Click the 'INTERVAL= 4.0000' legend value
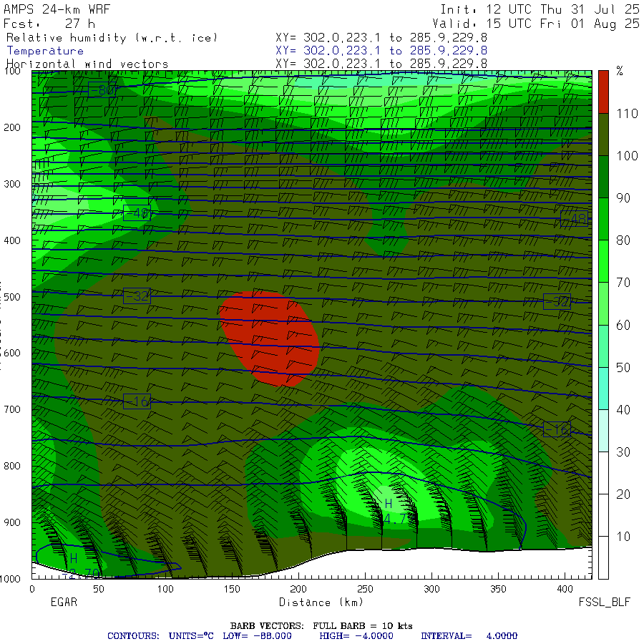 (469, 636)
